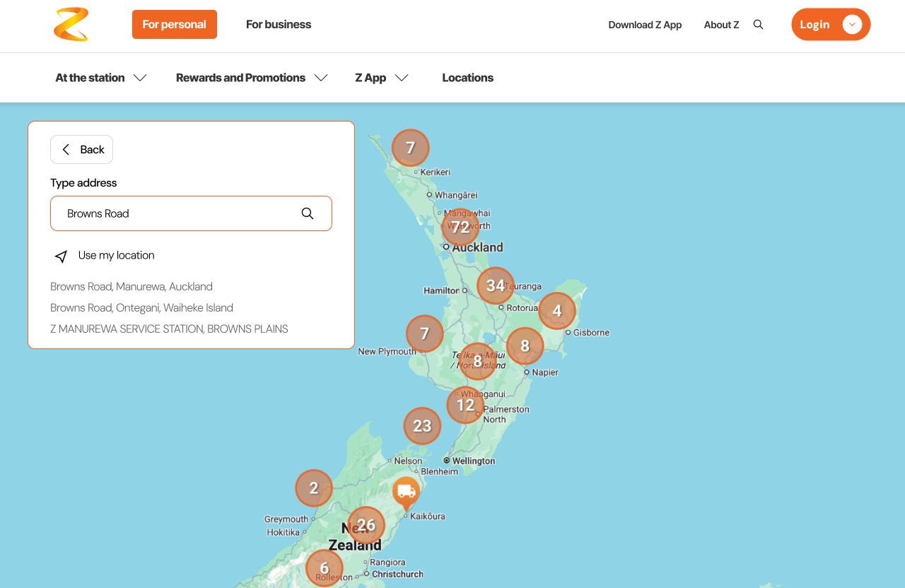Submit address search with magnifier icon

(x=308, y=213)
